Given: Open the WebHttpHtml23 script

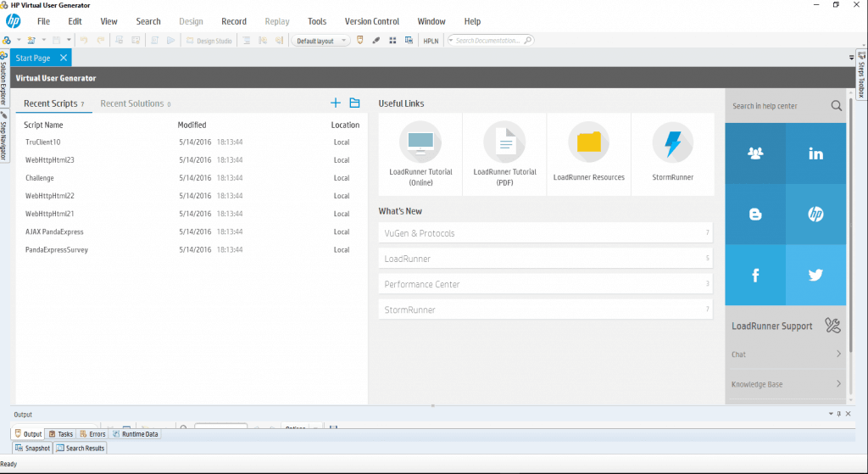Looking at the screenshot, I should (x=49, y=160).
